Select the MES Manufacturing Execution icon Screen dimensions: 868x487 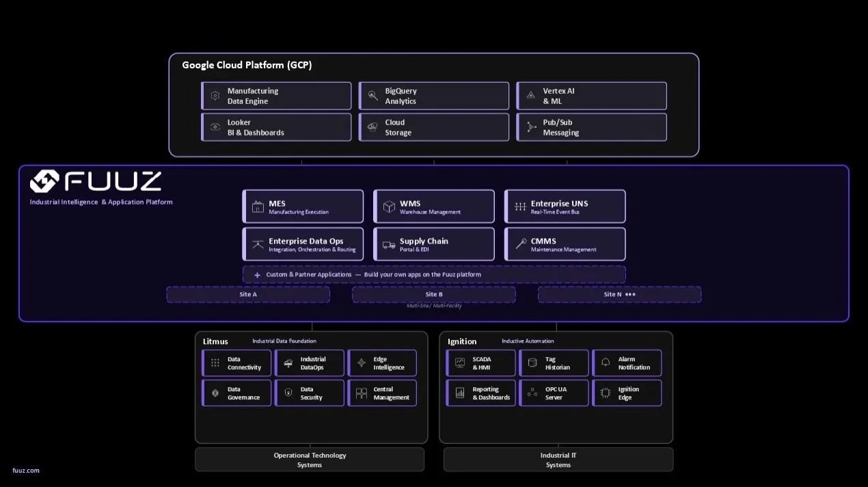click(x=257, y=206)
